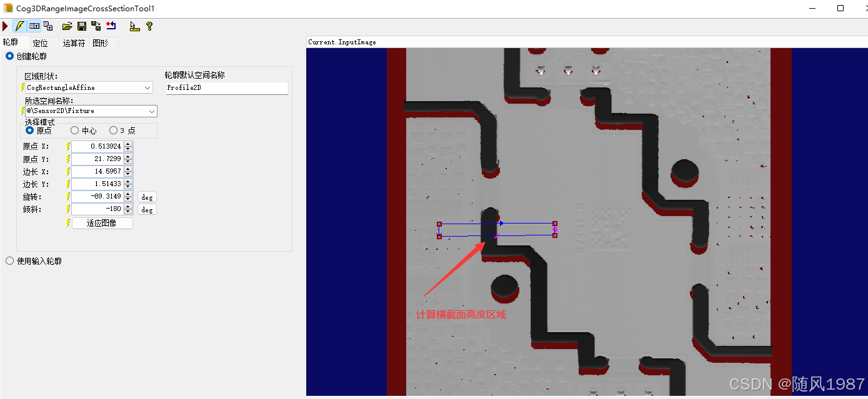Save the tool with the floppy disk icon

(x=82, y=26)
